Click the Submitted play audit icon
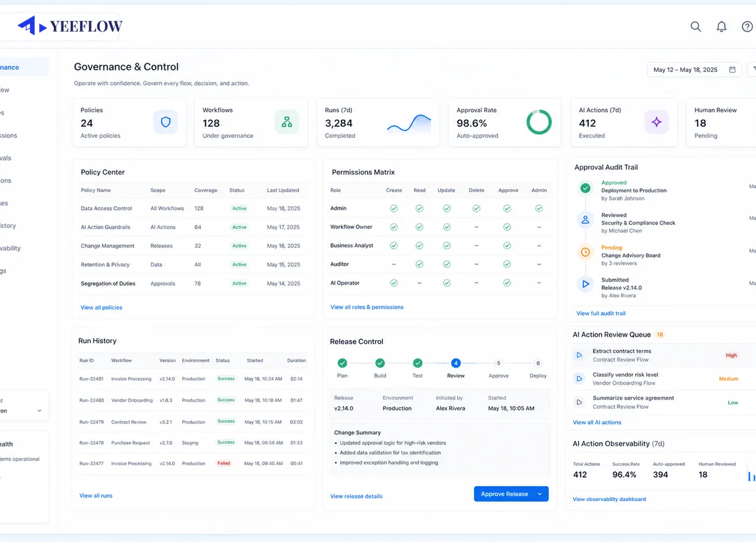756x542 pixels. pyautogui.click(x=585, y=284)
